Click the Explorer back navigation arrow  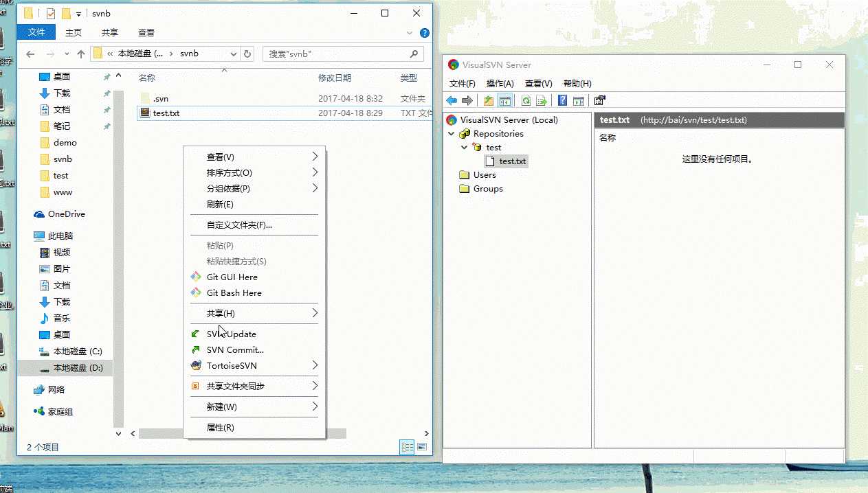pyautogui.click(x=30, y=54)
